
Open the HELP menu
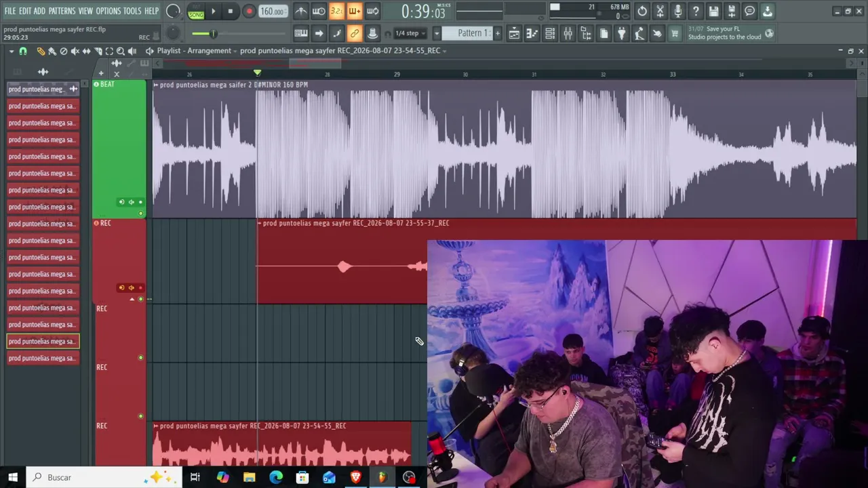(x=151, y=11)
